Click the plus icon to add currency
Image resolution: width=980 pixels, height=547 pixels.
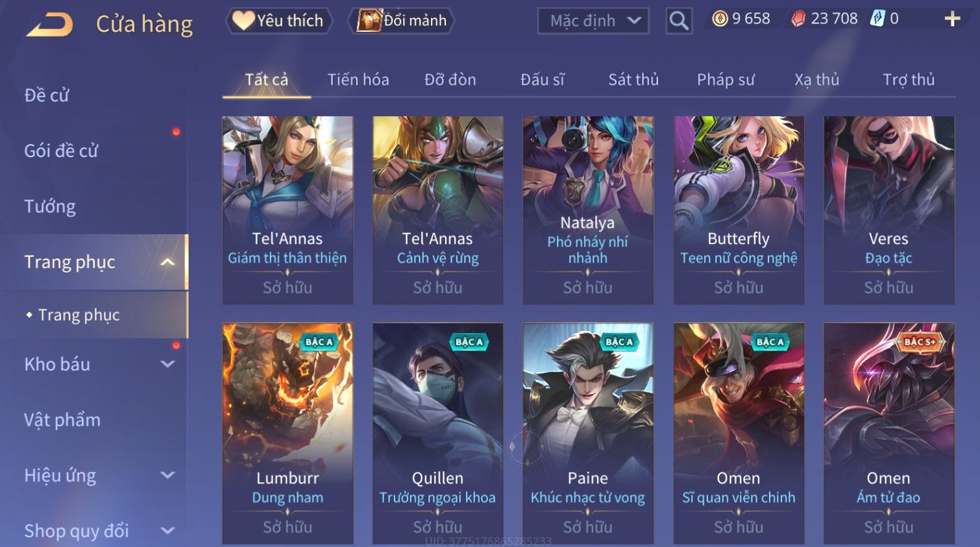(952, 19)
